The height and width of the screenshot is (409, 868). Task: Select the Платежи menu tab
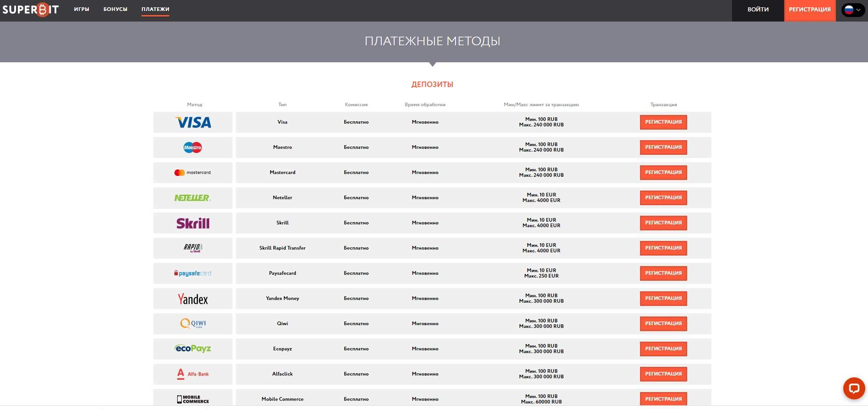click(155, 9)
